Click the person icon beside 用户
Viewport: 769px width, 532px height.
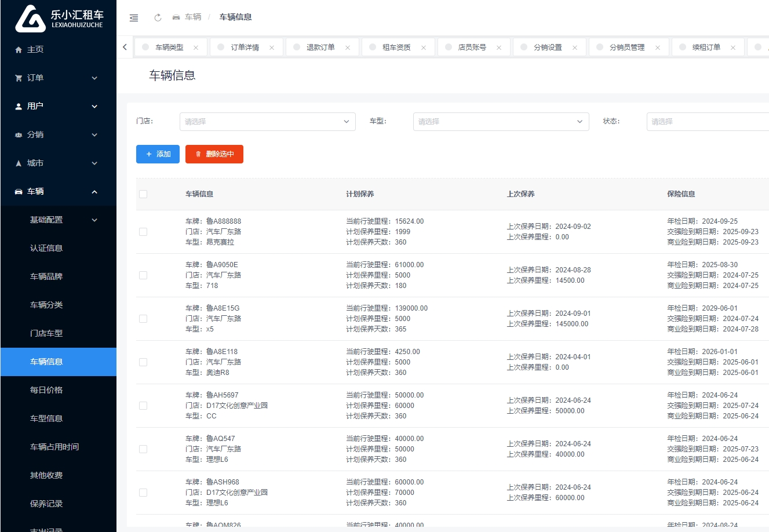[x=19, y=107]
